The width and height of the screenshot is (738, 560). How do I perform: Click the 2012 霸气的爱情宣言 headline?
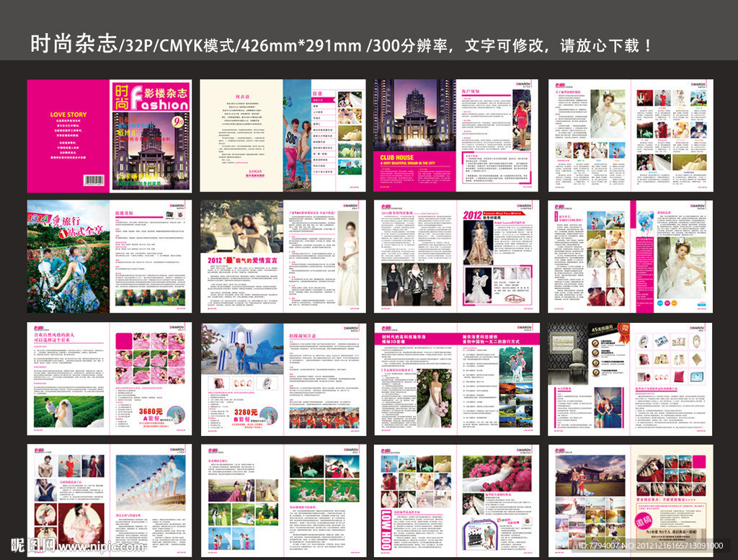tap(242, 259)
